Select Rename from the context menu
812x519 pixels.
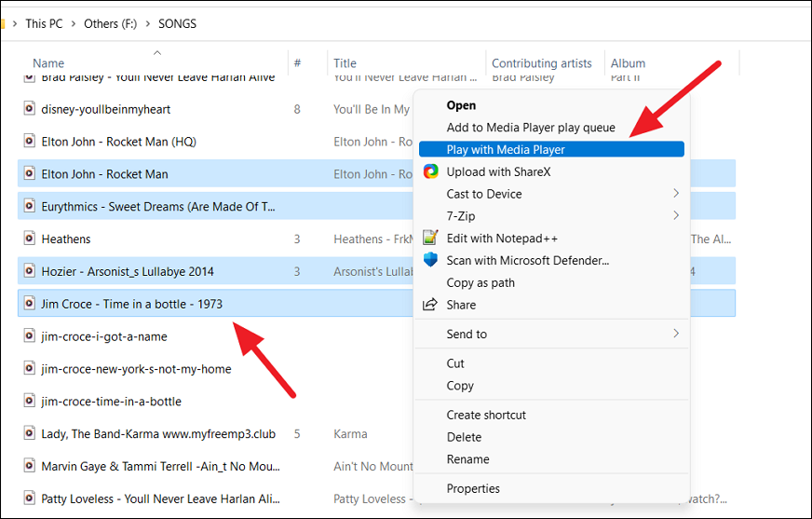pos(467,459)
